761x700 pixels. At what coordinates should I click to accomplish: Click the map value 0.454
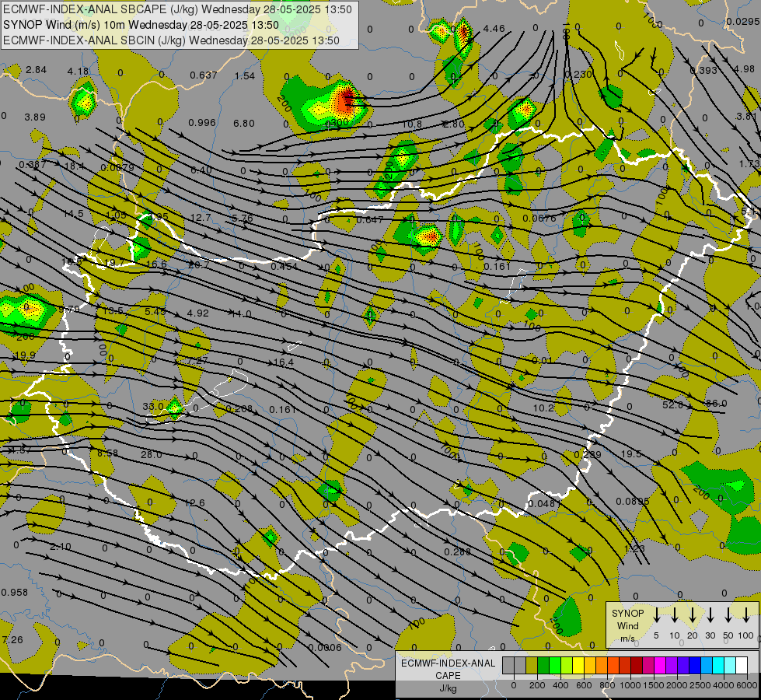tap(284, 266)
